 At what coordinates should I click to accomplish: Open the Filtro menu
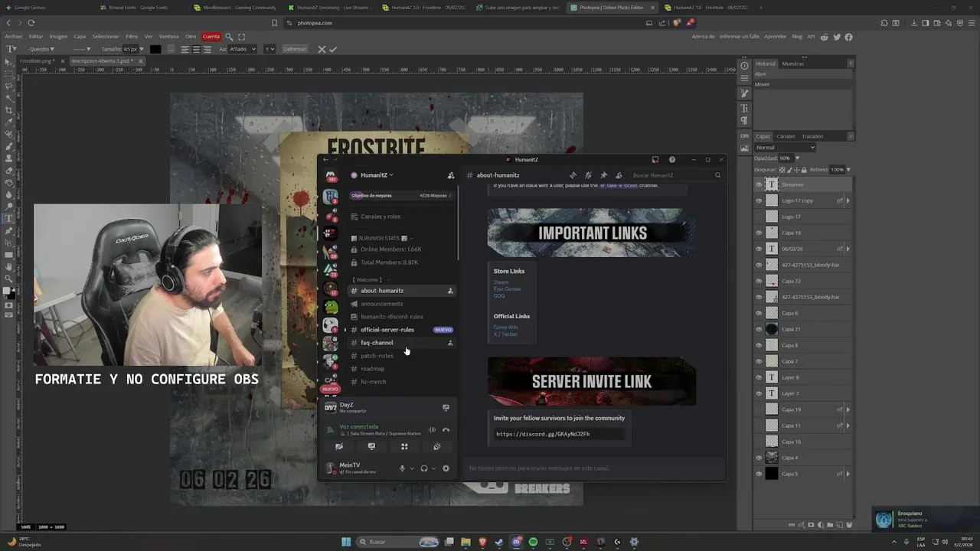[x=132, y=36]
